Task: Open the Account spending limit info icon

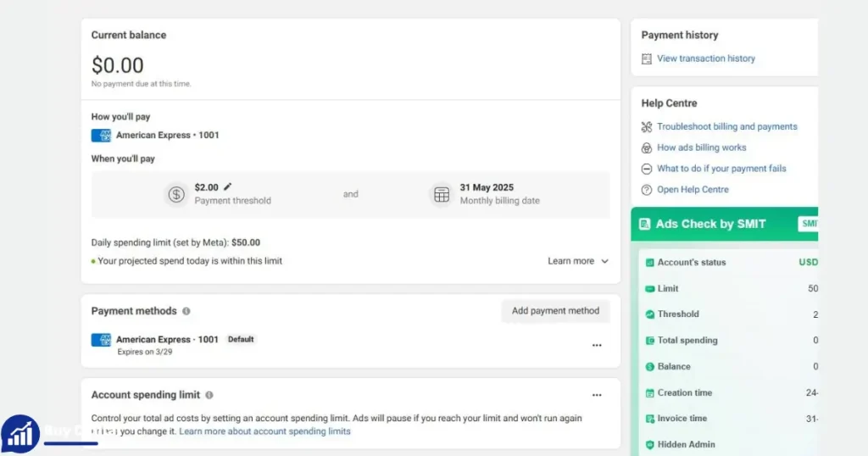Action: [209, 395]
